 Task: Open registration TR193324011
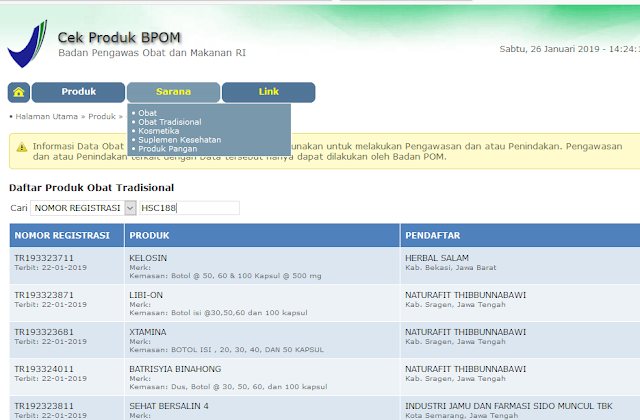tap(44, 369)
